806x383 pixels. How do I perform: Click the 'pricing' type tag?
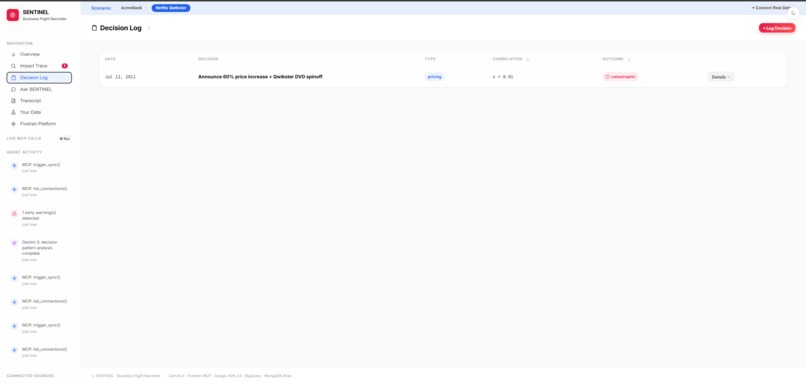[x=434, y=77]
